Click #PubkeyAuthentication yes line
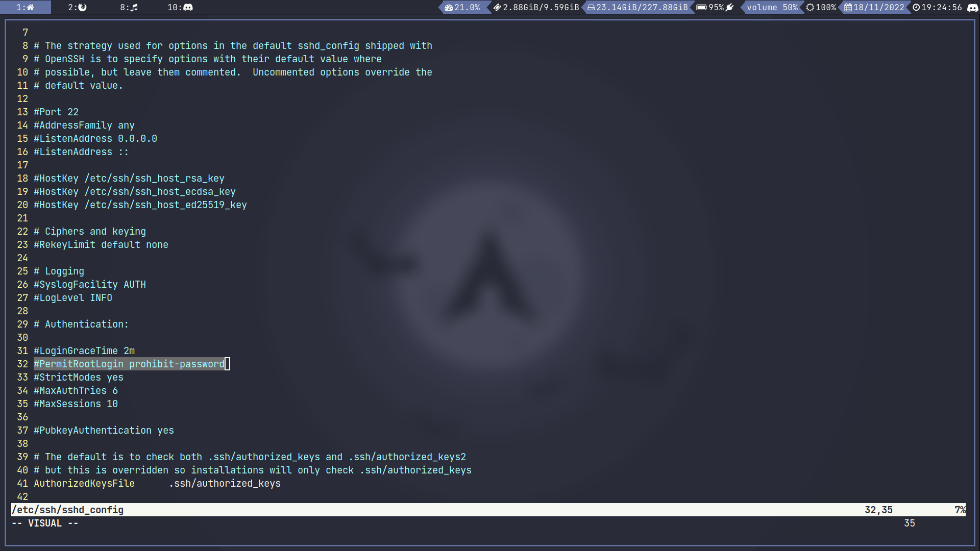The height and width of the screenshot is (551, 980). coord(104,430)
